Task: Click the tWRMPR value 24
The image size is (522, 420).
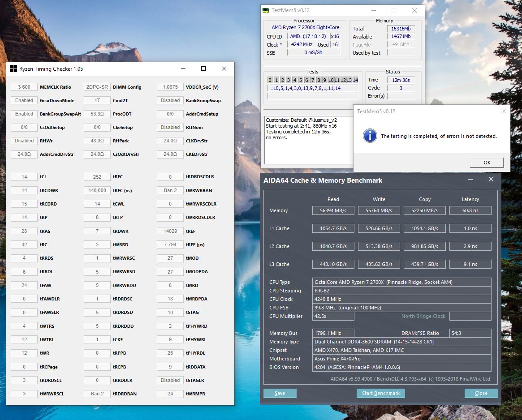Action: [x=170, y=394]
